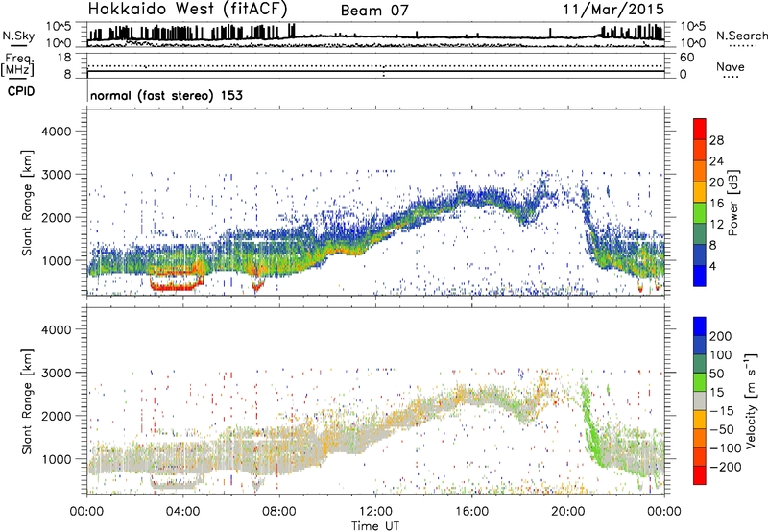
Task: Pick the bright blue top velocity colorbar segment
Action: point(700,326)
